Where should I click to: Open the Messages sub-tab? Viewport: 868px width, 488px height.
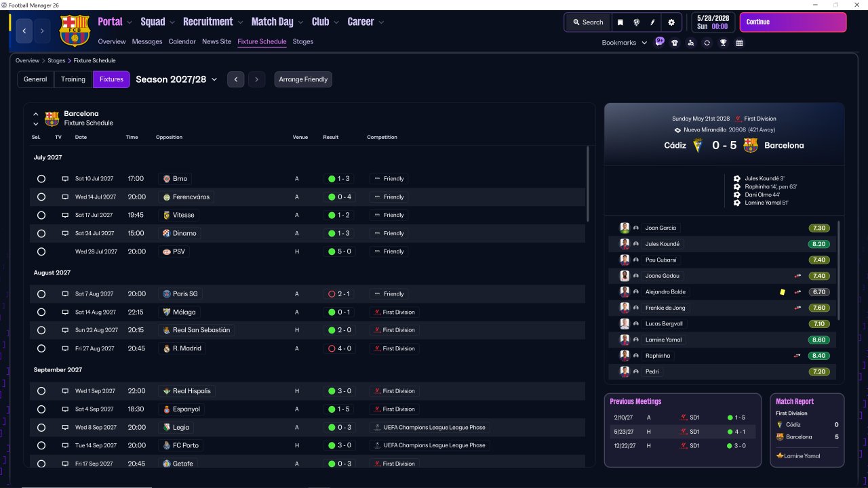147,41
